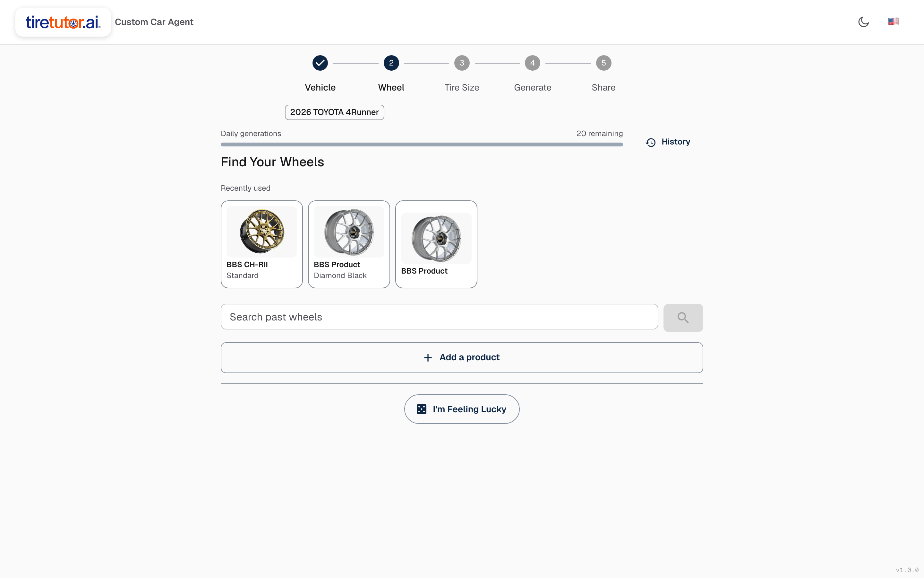The height and width of the screenshot is (578, 924).
Task: Click the tiretutor.ai logo
Action: [x=63, y=22]
